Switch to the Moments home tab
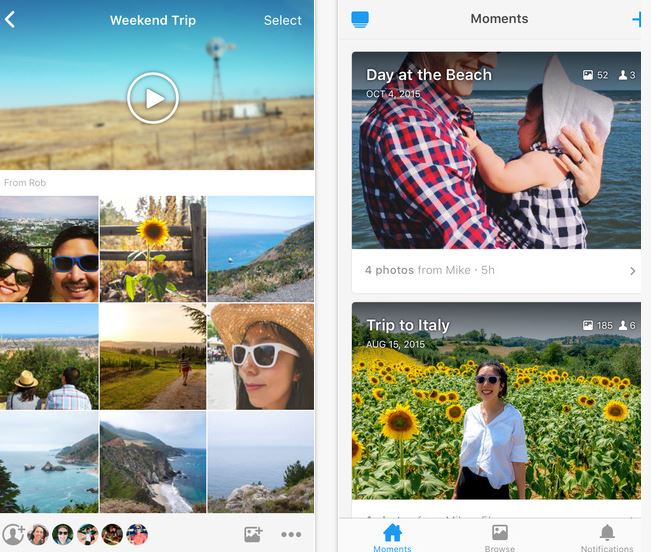Screen dimensions: 651x552 coord(392,537)
